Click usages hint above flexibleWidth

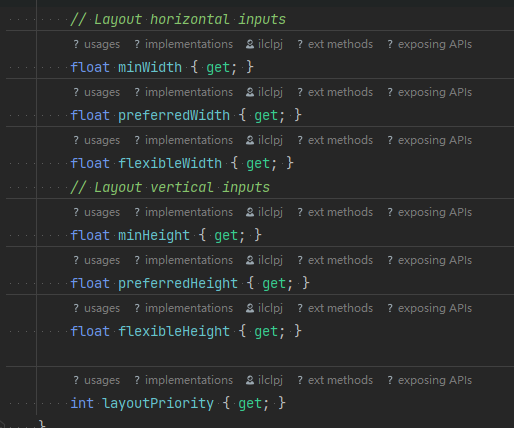pyautogui.click(x=97, y=140)
